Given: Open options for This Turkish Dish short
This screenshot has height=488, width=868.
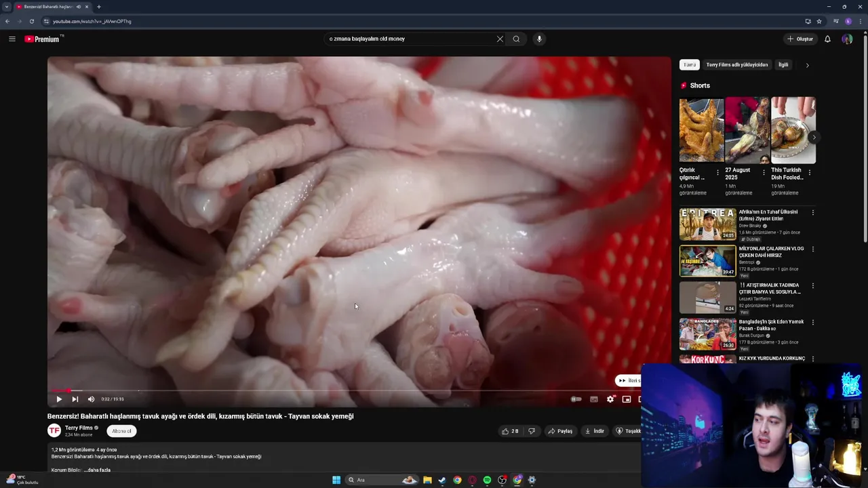Looking at the screenshot, I should (x=810, y=172).
